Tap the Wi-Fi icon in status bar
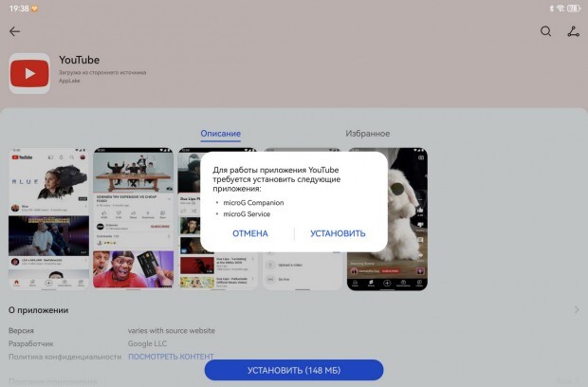588x387 pixels. (560, 9)
